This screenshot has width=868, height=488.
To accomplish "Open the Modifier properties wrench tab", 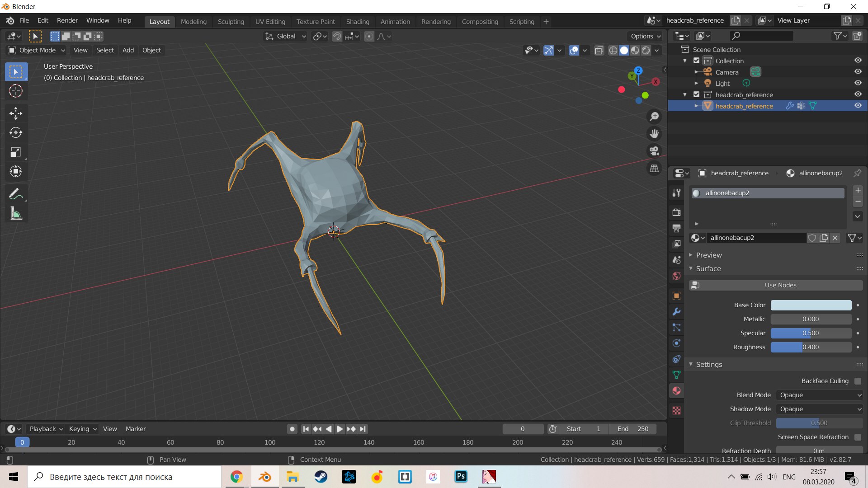I will click(676, 312).
